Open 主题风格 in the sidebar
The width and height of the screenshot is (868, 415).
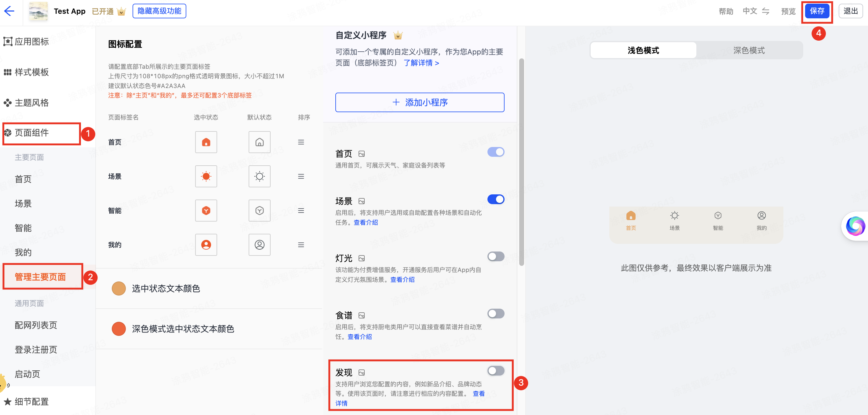pyautogui.click(x=26, y=103)
